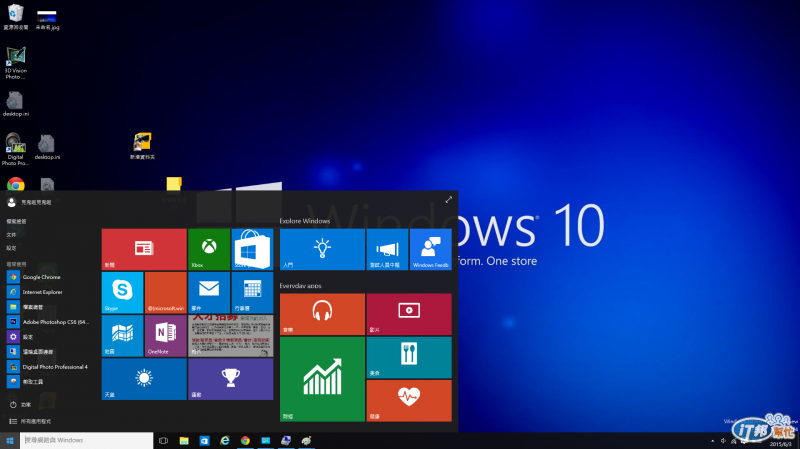This screenshot has height=449, width=800.
Task: Click the Power button in Start menu
Action: pos(20,405)
